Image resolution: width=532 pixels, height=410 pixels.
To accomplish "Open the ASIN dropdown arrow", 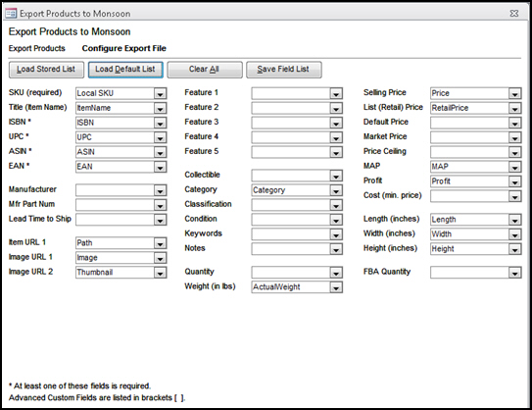I will [160, 152].
